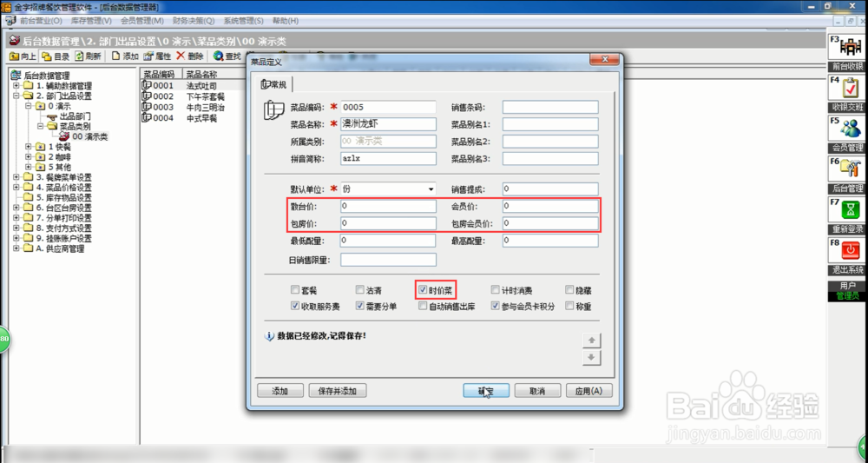Toggle the 参与会员卡积分 checkbox
The height and width of the screenshot is (463, 868).
click(x=496, y=306)
